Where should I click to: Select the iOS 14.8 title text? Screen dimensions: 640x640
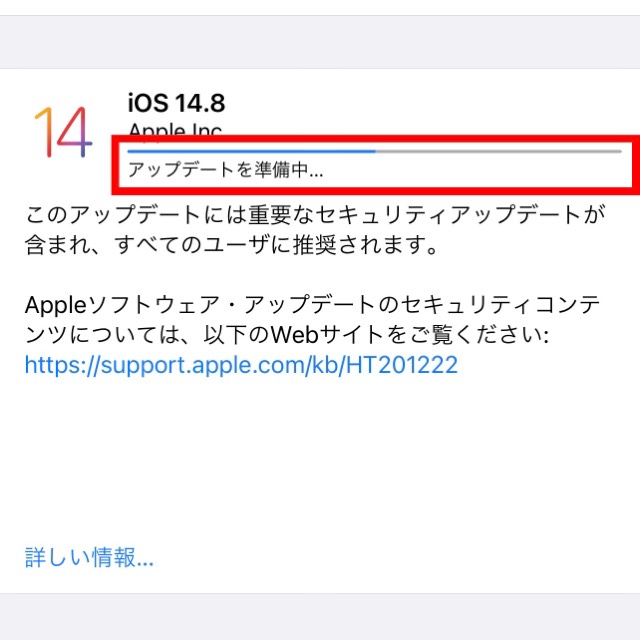click(176, 102)
